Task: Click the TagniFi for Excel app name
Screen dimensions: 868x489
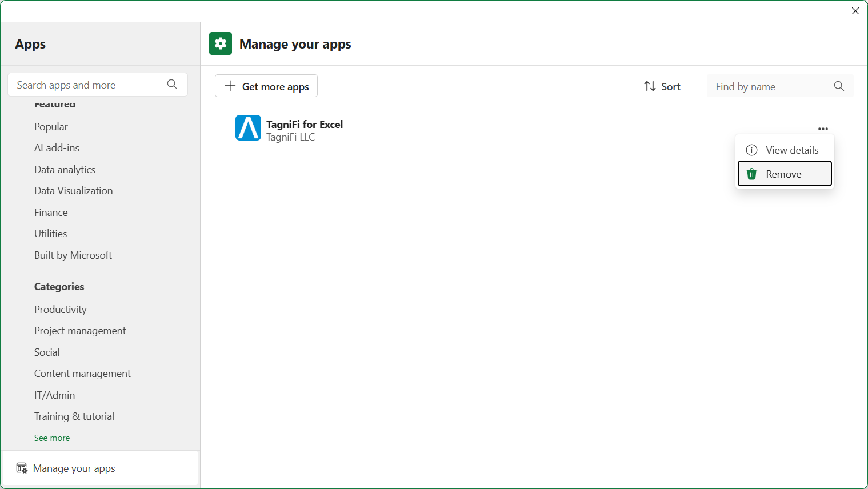Action: [x=305, y=125]
